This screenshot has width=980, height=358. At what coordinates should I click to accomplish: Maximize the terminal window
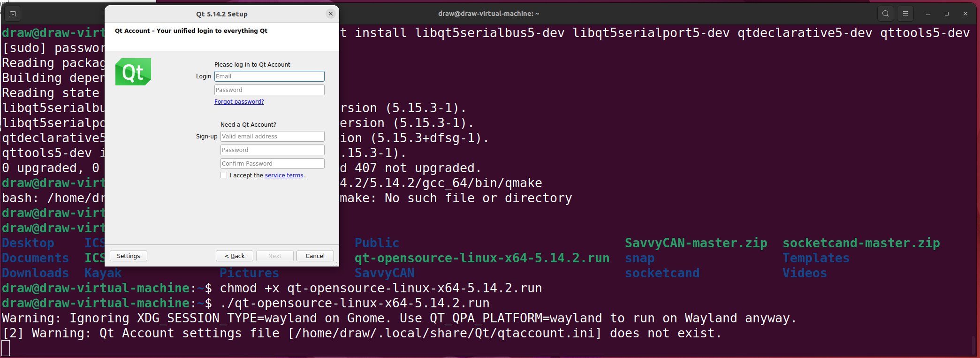coord(947,14)
